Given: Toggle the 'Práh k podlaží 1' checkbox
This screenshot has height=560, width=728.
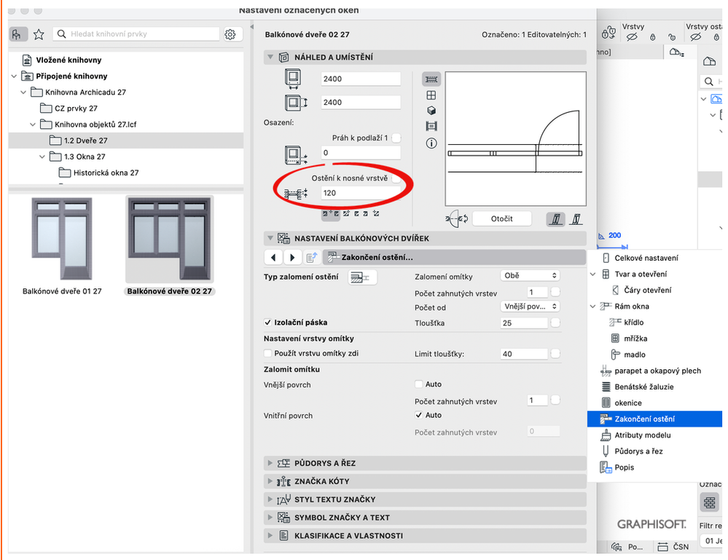Looking at the screenshot, I should 396,138.
